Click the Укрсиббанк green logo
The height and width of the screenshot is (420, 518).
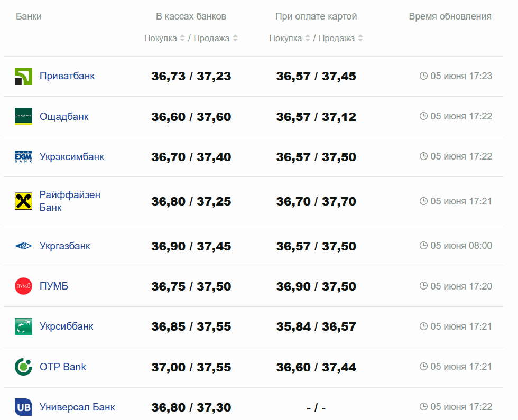(23, 326)
